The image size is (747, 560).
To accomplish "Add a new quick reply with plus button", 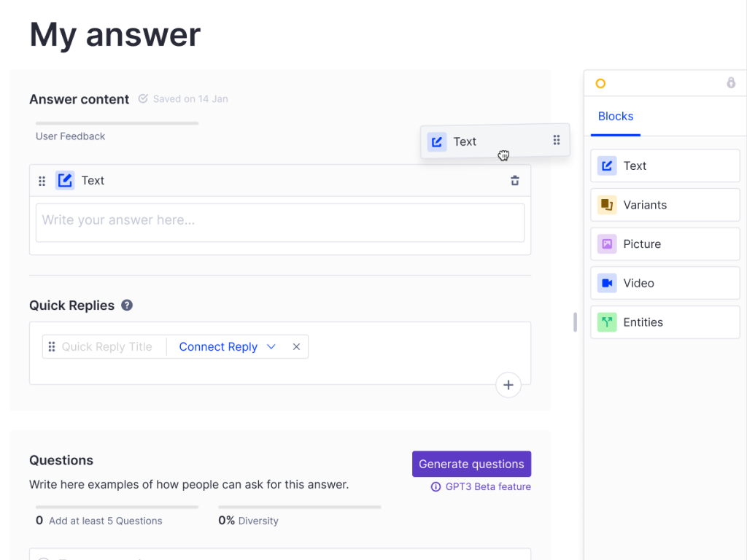I will pos(508,385).
